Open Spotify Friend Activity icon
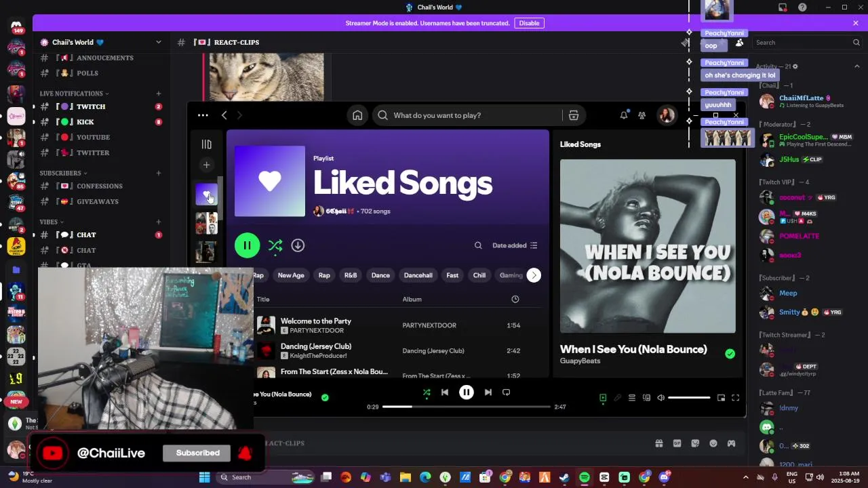The height and width of the screenshot is (488, 868). (642, 115)
